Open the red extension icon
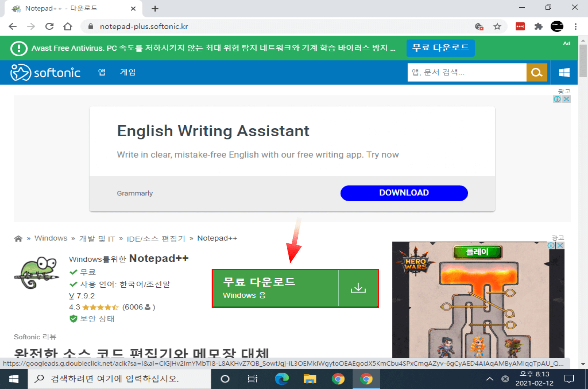Screen dimensions: 588x389 (520, 27)
